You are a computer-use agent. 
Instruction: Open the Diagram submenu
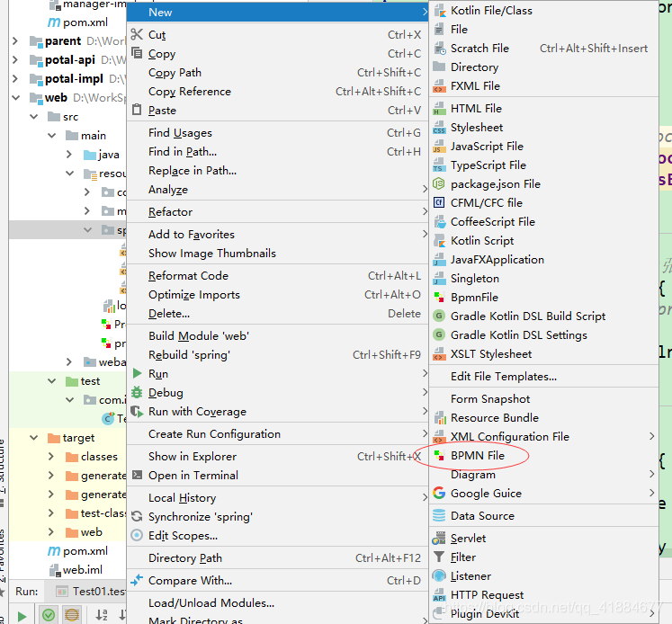(x=543, y=475)
